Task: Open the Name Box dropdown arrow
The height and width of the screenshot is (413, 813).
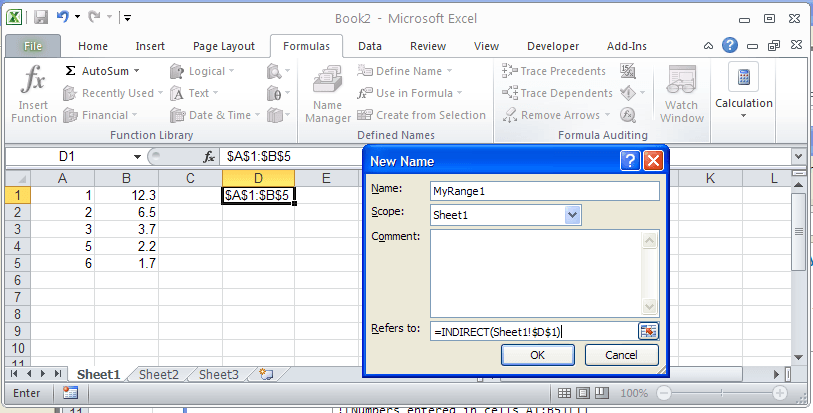Action: coord(137,156)
